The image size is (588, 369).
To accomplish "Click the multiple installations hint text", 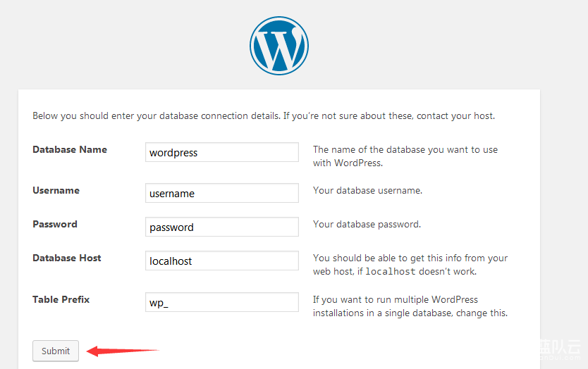I will click(410, 306).
